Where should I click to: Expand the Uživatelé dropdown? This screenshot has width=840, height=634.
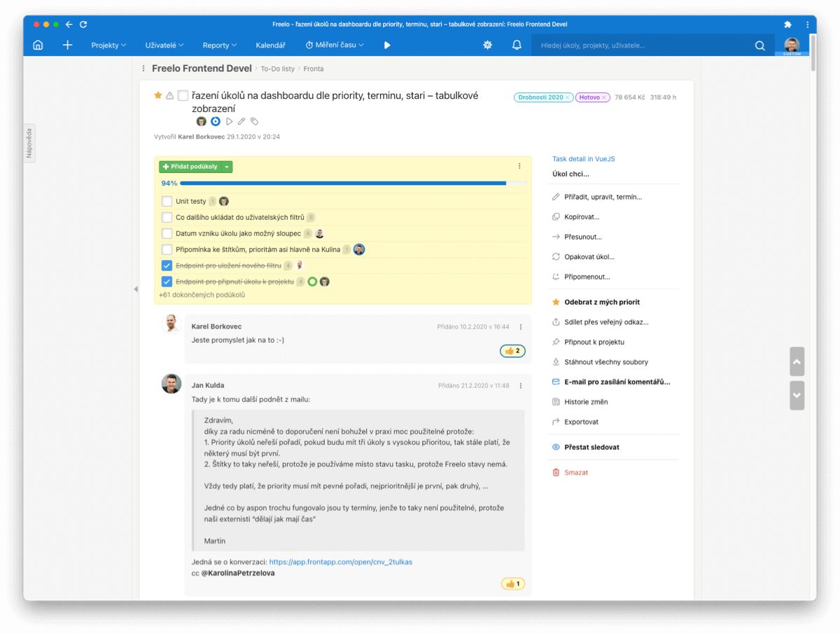164,45
